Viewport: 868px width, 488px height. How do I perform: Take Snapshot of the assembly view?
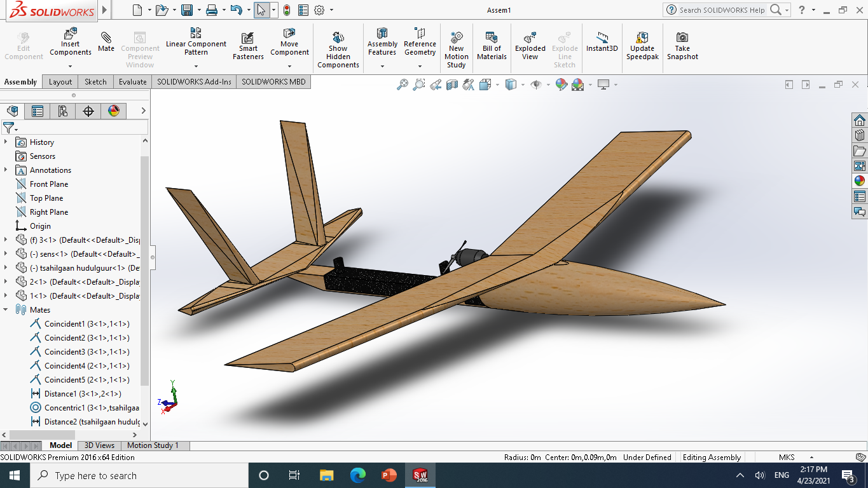[682, 43]
